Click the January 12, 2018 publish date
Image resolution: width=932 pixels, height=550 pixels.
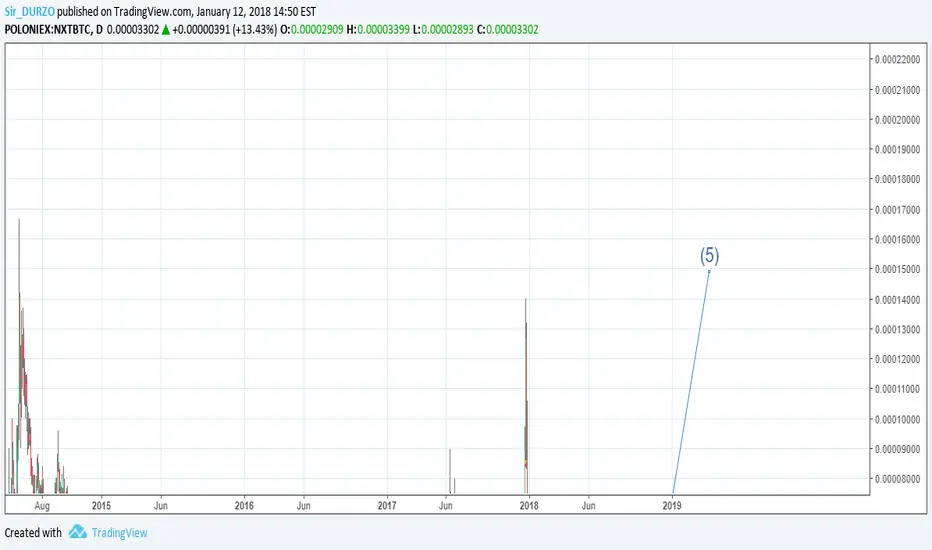coord(233,11)
